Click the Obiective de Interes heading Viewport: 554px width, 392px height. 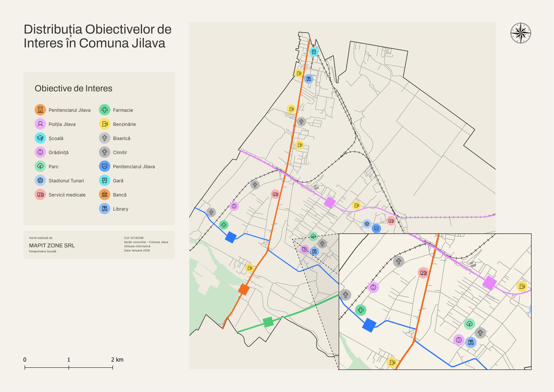click(x=73, y=88)
